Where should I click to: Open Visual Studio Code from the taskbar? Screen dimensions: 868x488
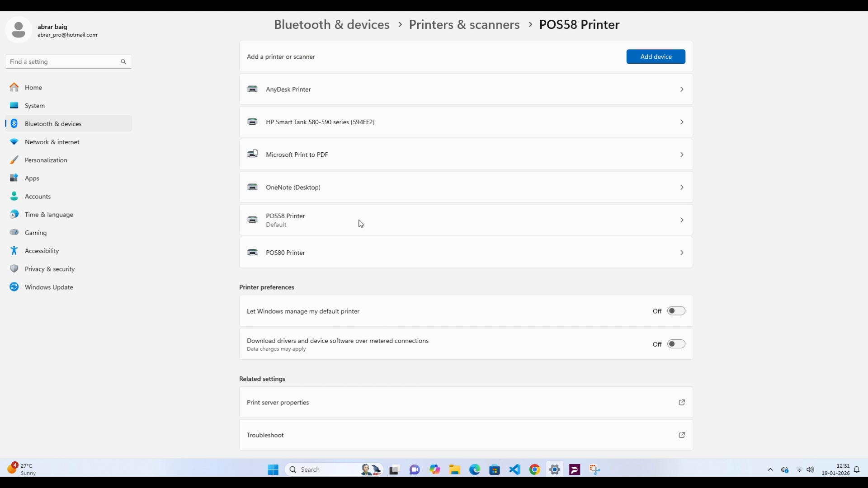click(514, 469)
